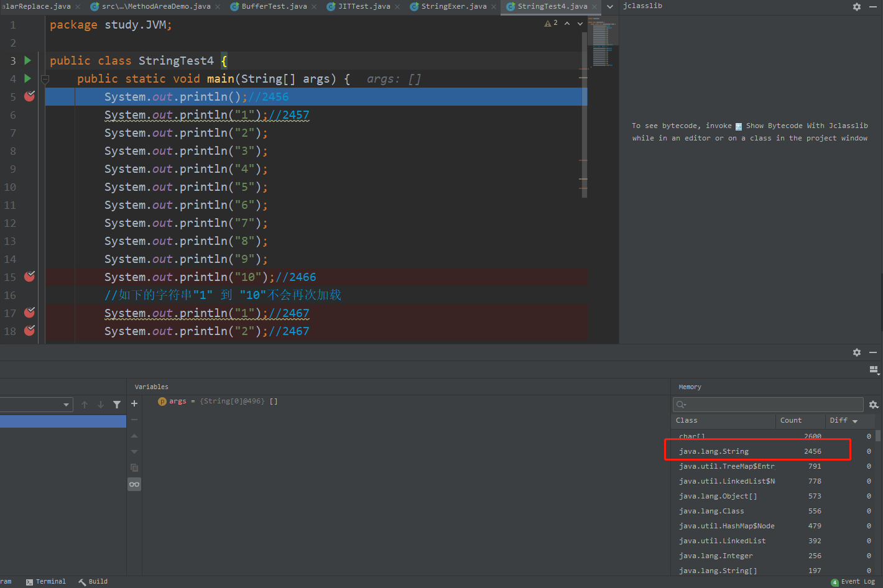Toggle show watches in Variables glasses icon
The height and width of the screenshot is (588, 883).
click(134, 484)
